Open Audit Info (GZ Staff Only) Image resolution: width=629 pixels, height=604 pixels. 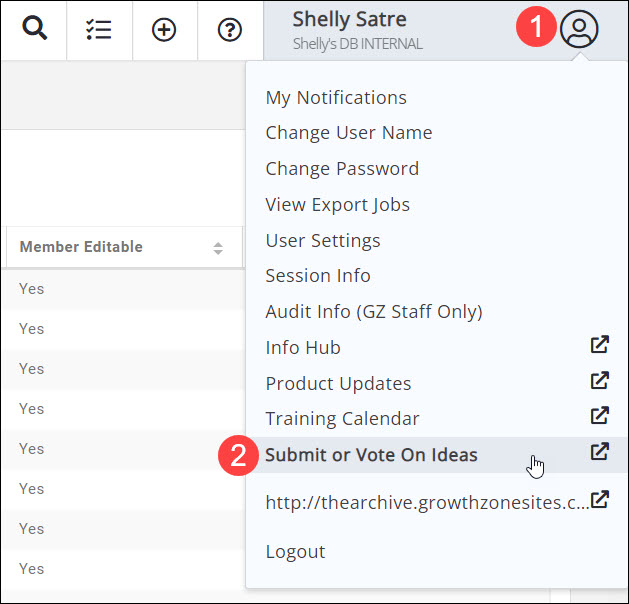point(373,312)
